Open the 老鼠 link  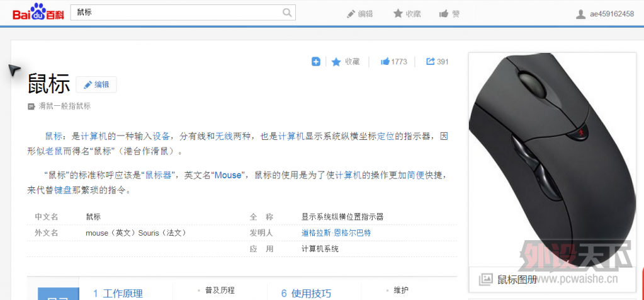(54, 151)
